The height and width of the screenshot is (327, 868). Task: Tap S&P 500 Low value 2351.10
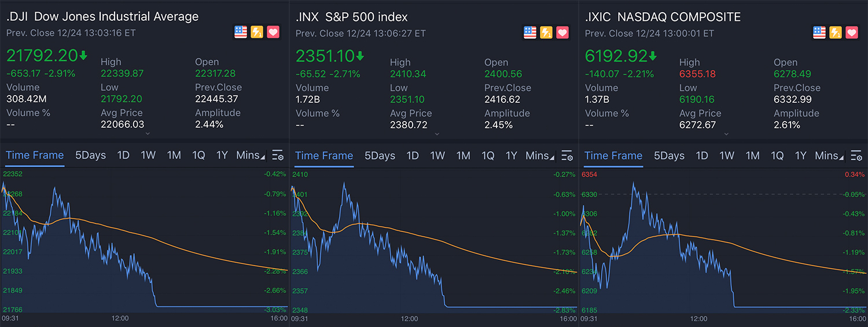coord(408,99)
